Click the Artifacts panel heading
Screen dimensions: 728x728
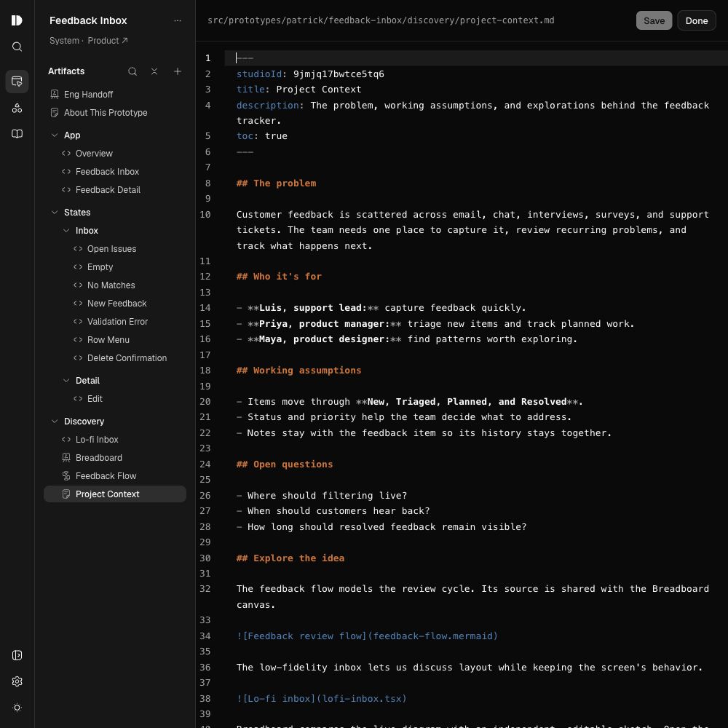(66, 71)
